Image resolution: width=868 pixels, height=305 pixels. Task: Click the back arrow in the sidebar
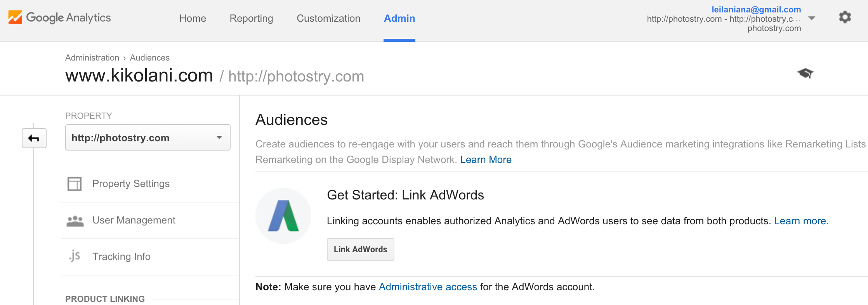coord(33,138)
